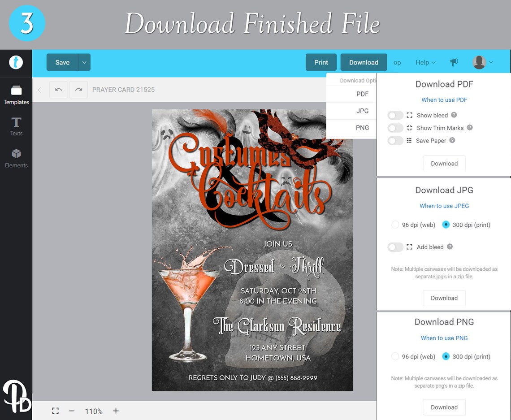Viewport: 511px width, 420px height.
Task: Click the fit-to-screen icon in zoom bar
Action: pos(56,411)
